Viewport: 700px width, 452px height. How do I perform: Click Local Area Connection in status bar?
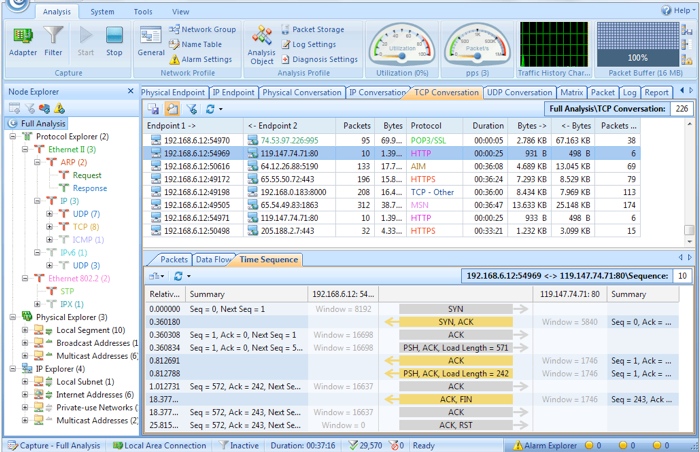159,445
